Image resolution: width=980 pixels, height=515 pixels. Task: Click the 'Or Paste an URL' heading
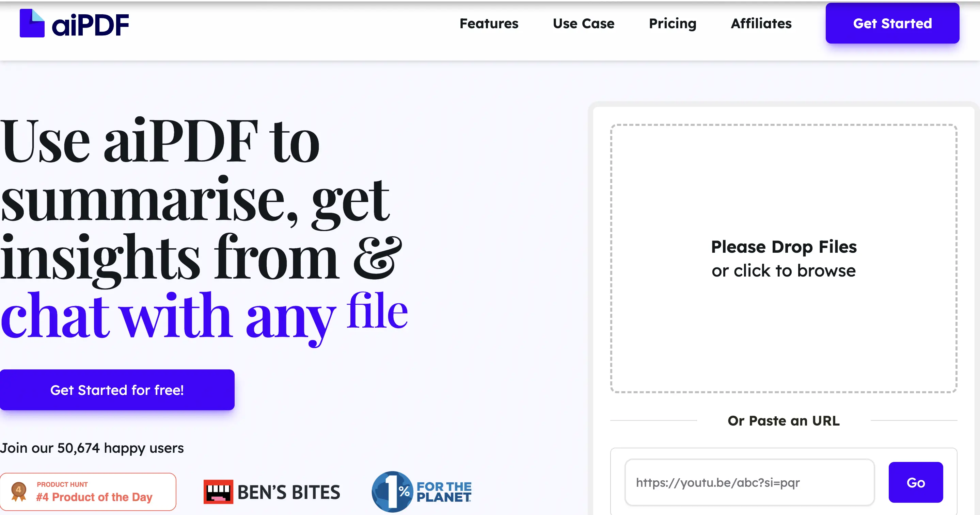(x=783, y=420)
